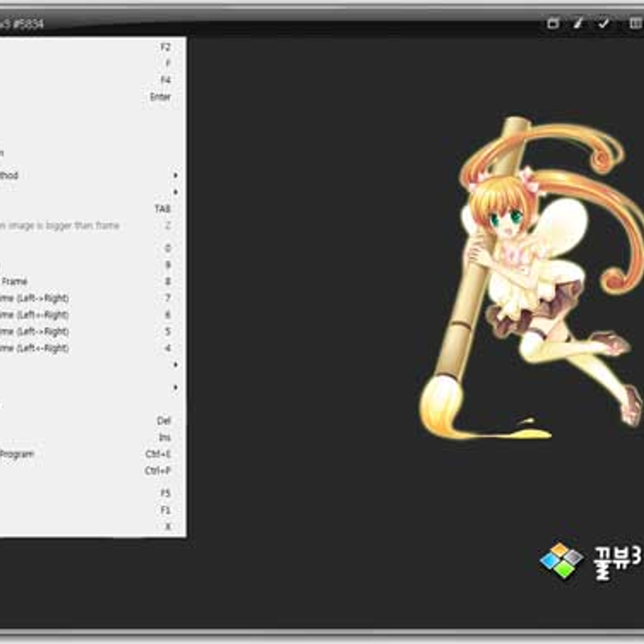Select the menu entry with F5 shortcut
The width and height of the screenshot is (644, 644).
click(93, 493)
